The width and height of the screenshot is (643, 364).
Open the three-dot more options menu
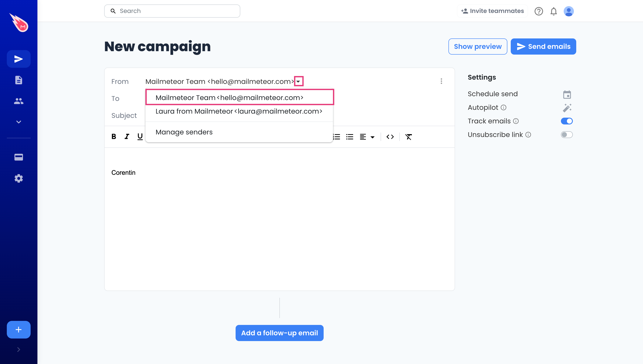click(441, 81)
